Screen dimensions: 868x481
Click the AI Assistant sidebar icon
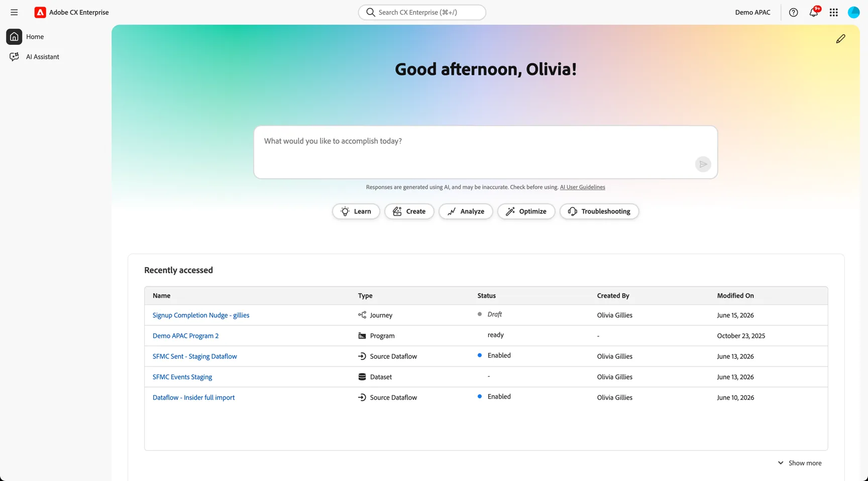14,57
